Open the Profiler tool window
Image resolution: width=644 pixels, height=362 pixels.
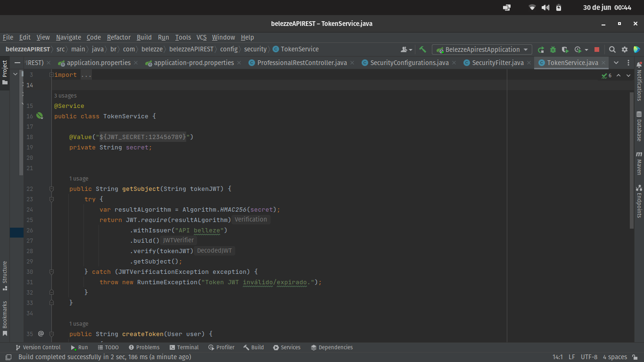[221, 347]
